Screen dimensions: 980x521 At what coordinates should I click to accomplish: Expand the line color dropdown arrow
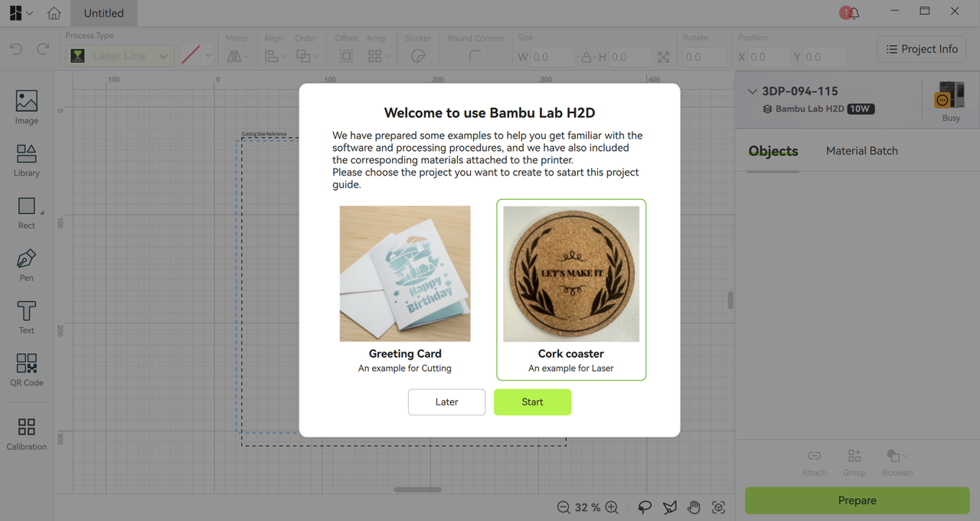point(208,55)
